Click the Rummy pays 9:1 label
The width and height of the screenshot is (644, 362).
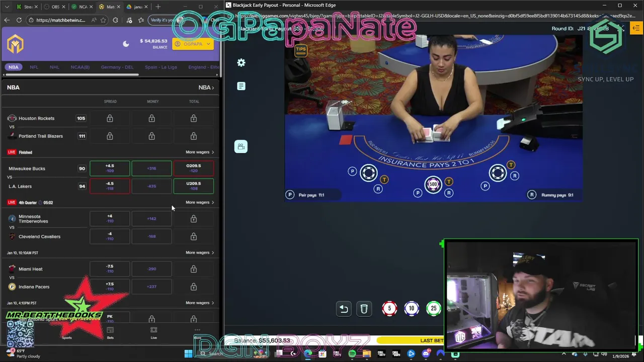pyautogui.click(x=557, y=195)
